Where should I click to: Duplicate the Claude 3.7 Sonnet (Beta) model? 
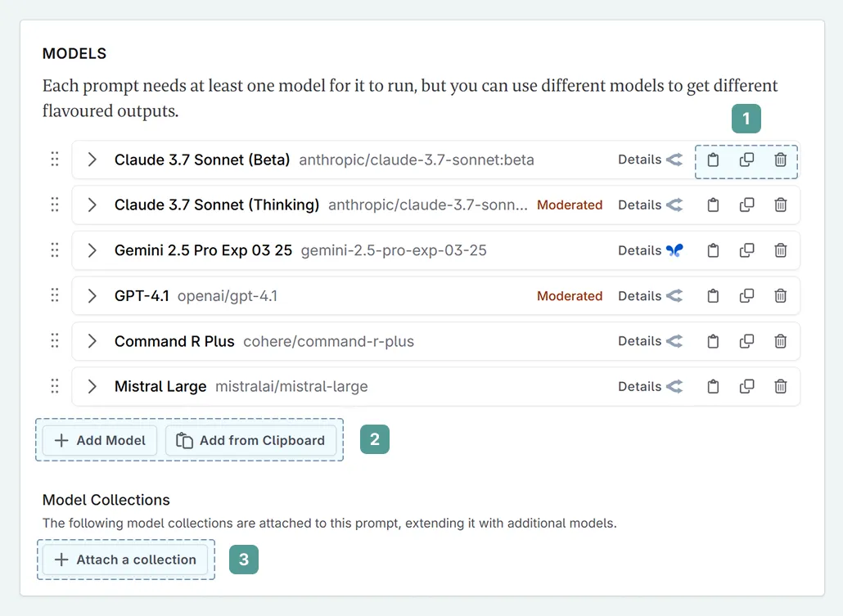tap(746, 160)
